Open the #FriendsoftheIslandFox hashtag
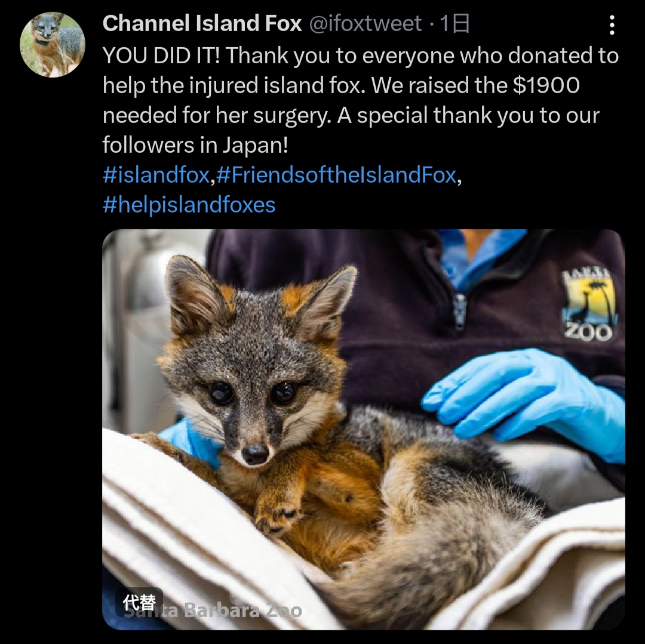The height and width of the screenshot is (644, 645). click(x=336, y=175)
